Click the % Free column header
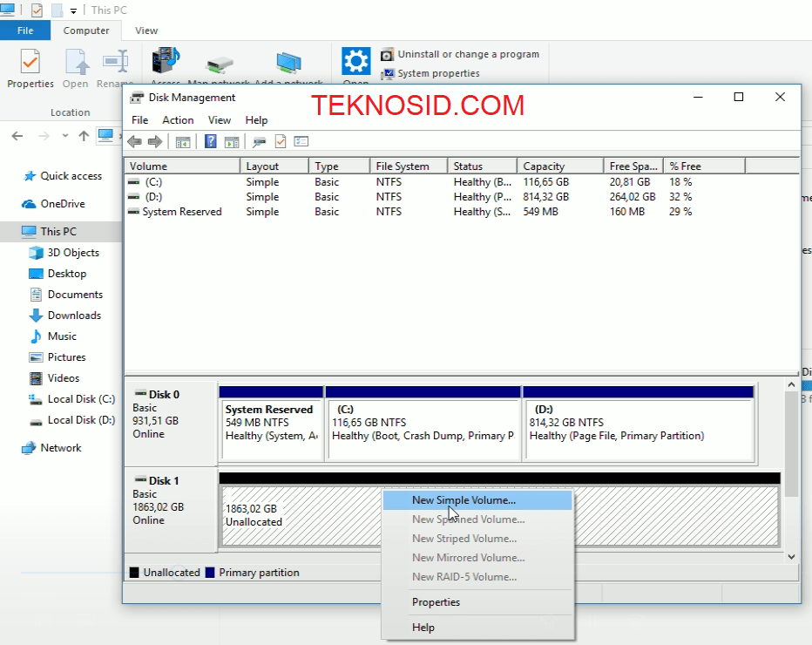 coord(704,166)
